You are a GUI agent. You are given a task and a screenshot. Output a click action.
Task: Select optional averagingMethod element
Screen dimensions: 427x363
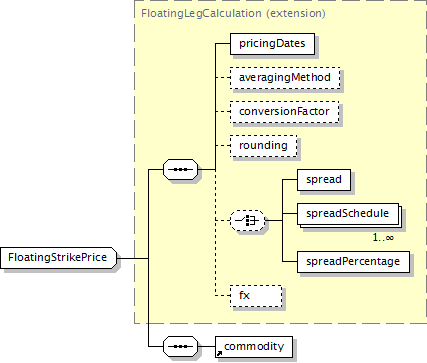pyautogui.click(x=285, y=78)
